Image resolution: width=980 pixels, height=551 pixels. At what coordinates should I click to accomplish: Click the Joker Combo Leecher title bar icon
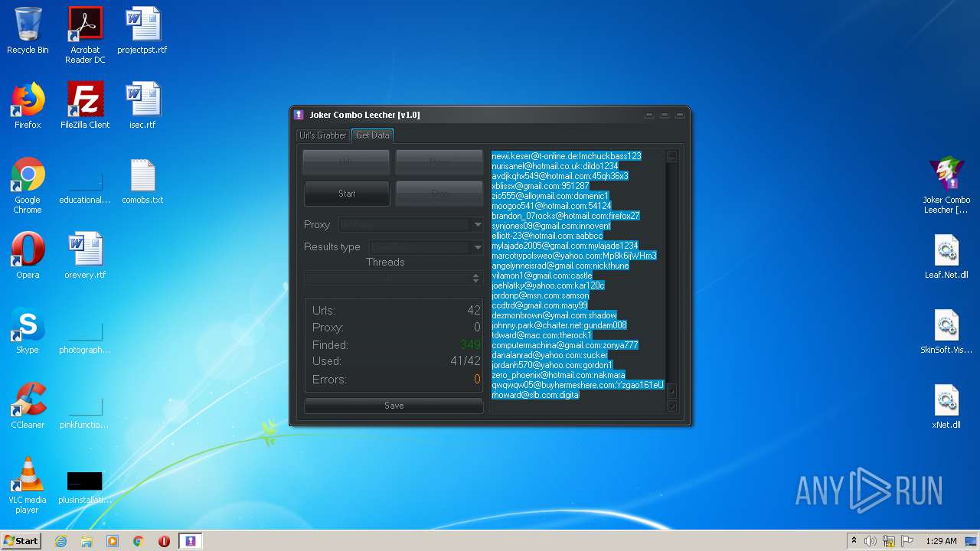[x=299, y=115]
